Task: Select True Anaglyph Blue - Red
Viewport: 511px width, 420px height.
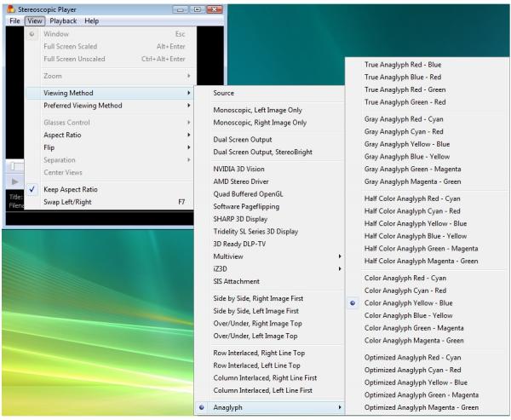Action: coord(427,77)
